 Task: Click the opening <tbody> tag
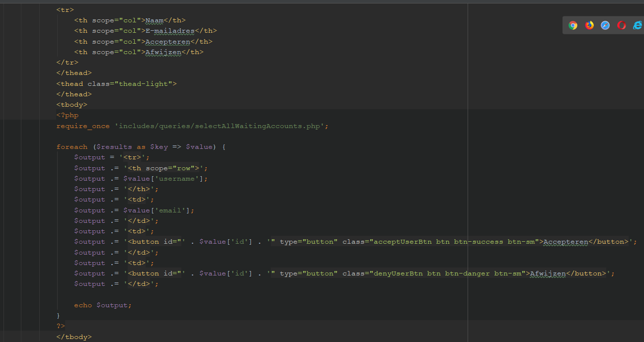(72, 105)
